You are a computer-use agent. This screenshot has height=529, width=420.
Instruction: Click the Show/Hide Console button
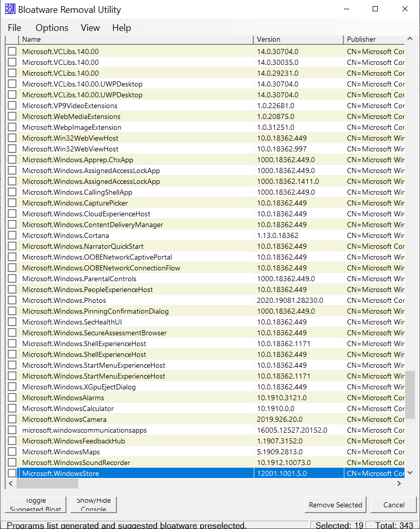(x=94, y=505)
